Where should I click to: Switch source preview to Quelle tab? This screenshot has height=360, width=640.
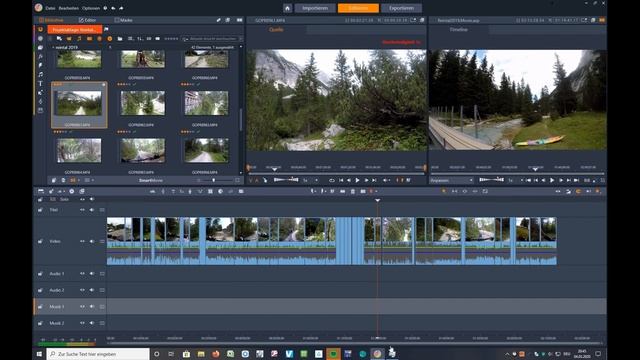coord(276,29)
